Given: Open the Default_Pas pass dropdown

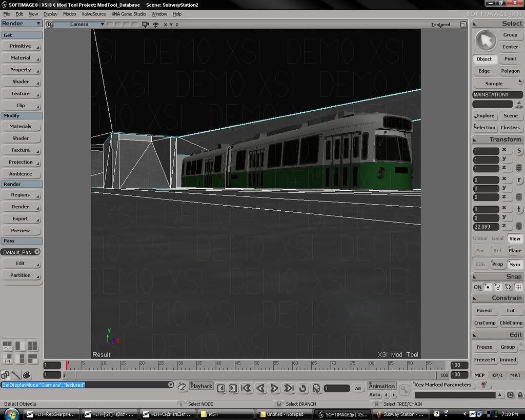Looking at the screenshot, I should click(21, 252).
